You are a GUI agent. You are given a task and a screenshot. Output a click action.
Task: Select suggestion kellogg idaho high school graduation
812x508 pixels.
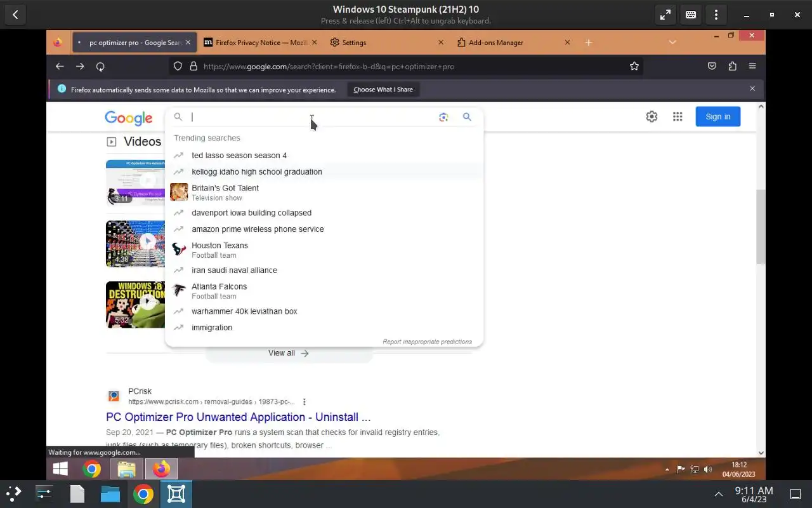pos(324,171)
